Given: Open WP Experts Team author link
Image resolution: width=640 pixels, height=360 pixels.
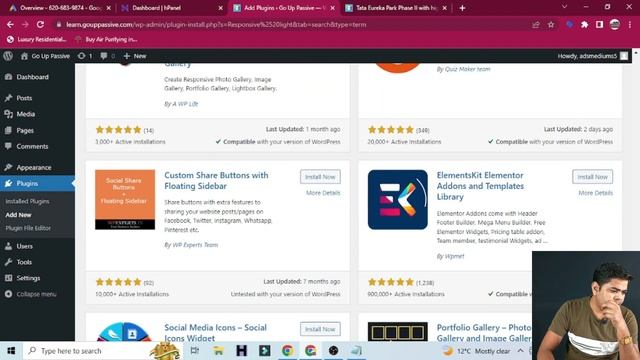Looking at the screenshot, I should point(196,245).
